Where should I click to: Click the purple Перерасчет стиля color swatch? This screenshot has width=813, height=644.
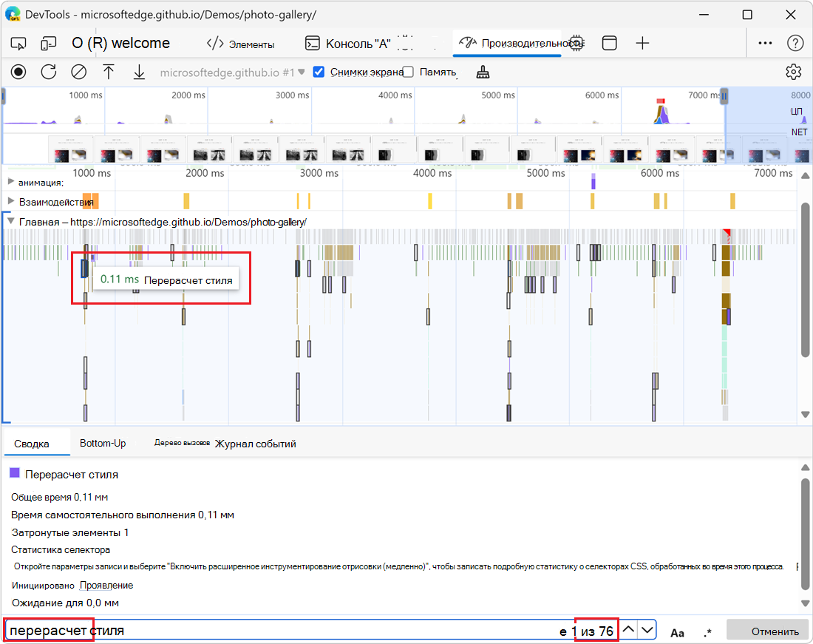click(15, 473)
